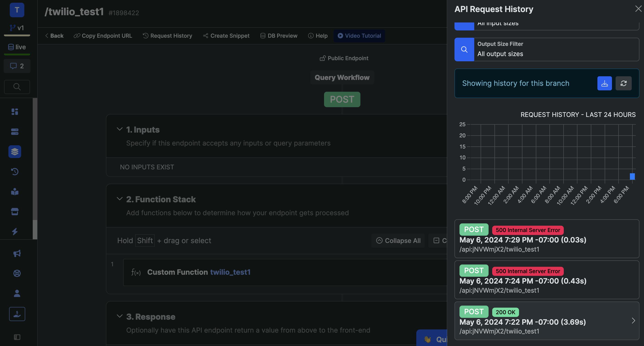Click the Collapse All button
This screenshot has width=644, height=346.
tap(398, 241)
